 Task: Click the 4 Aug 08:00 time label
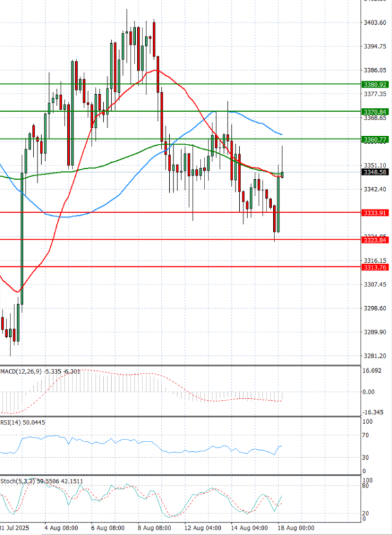[61, 528]
